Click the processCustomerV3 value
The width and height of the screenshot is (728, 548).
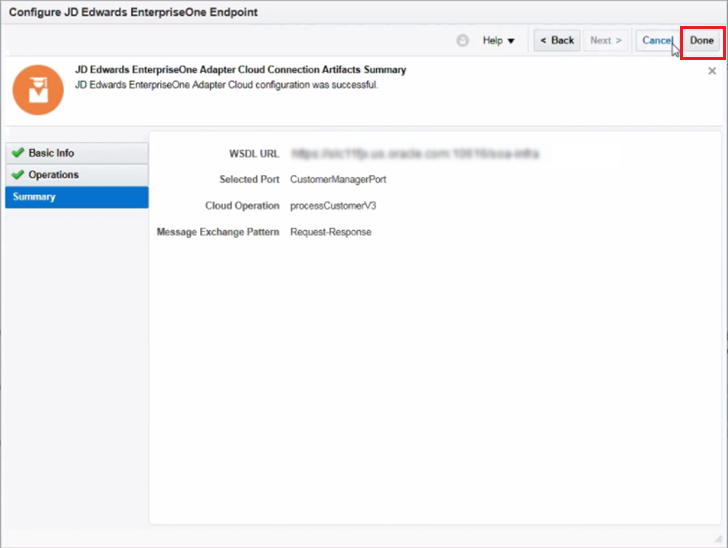333,206
